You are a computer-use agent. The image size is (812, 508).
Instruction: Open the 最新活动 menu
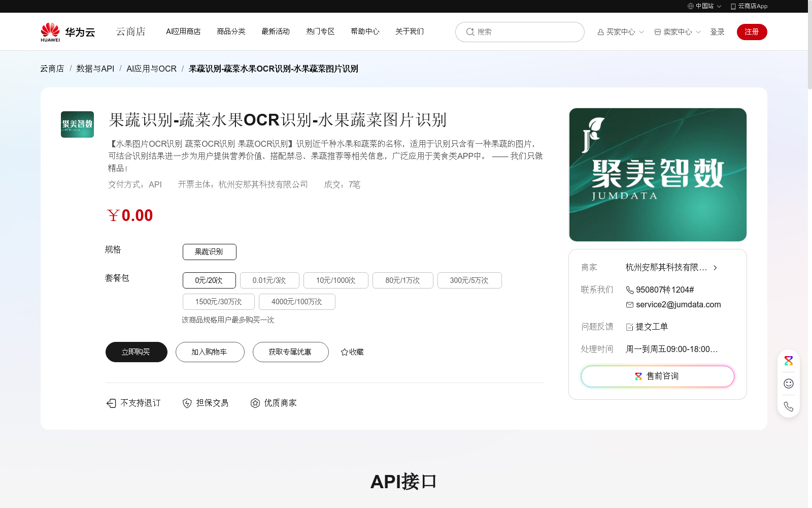(276, 31)
